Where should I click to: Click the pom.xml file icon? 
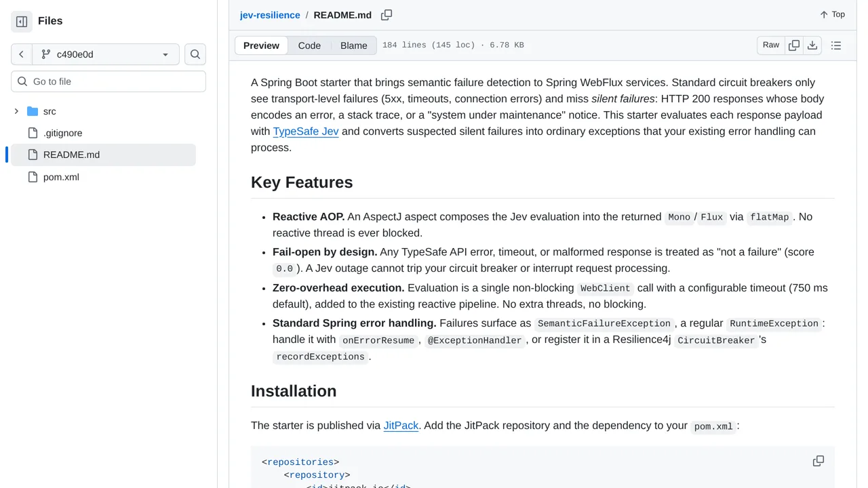coord(33,177)
